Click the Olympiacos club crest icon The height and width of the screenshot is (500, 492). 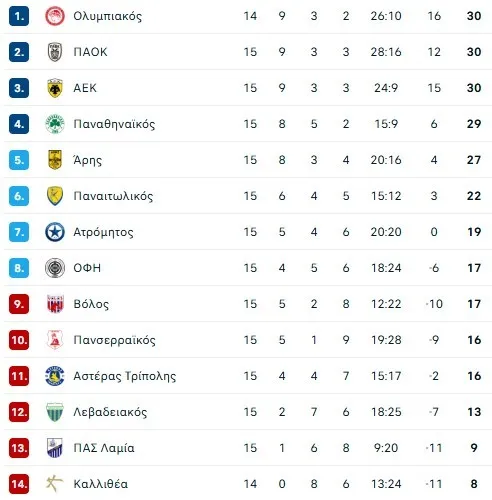click(55, 16)
